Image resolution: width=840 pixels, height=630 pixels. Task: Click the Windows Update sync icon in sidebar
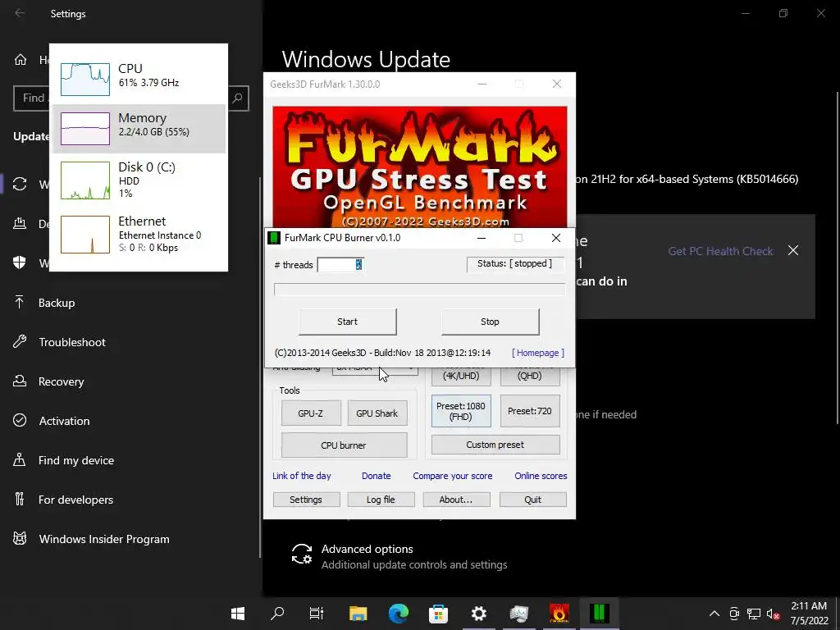click(20, 185)
